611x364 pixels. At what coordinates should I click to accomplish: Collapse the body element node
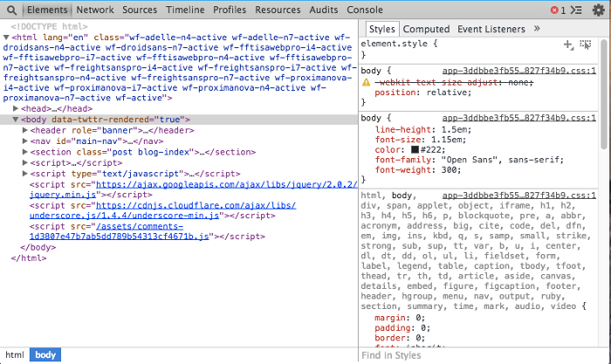pyautogui.click(x=16, y=120)
